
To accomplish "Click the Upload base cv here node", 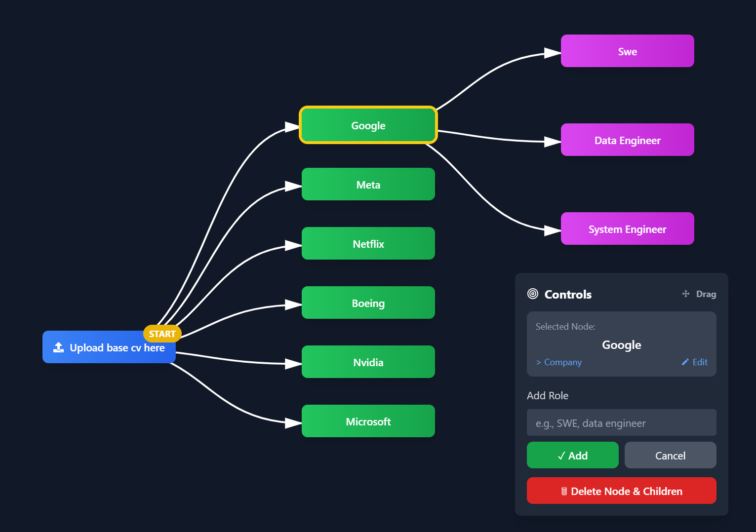I will [x=109, y=347].
